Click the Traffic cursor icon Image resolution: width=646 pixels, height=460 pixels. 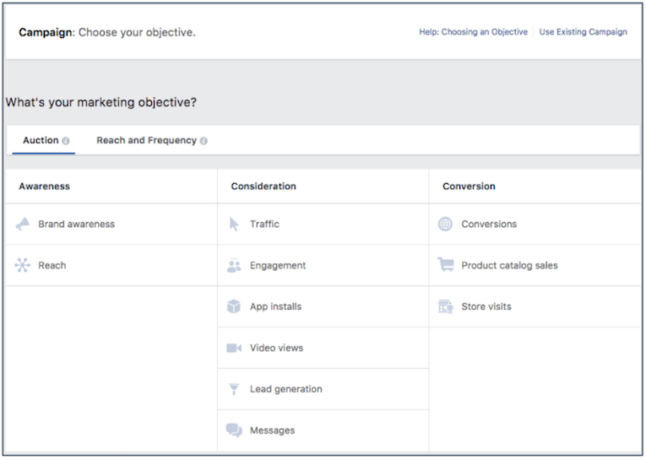[234, 224]
